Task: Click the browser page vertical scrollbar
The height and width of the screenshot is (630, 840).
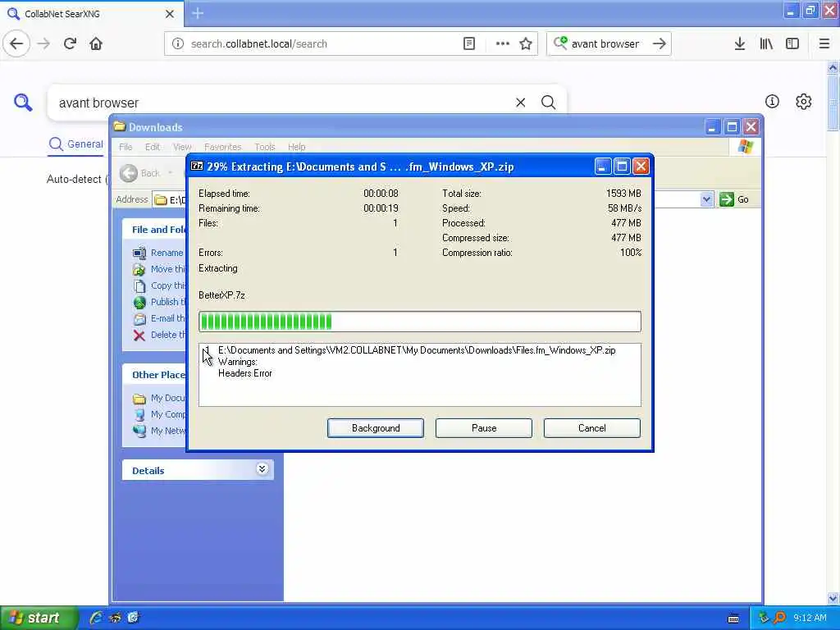Action: pyautogui.click(x=833, y=332)
